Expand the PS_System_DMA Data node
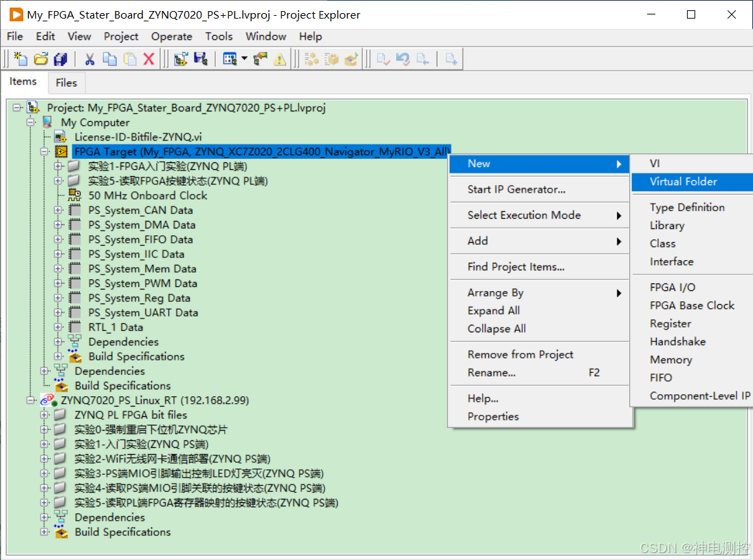This screenshot has height=560, width=753. [58, 225]
